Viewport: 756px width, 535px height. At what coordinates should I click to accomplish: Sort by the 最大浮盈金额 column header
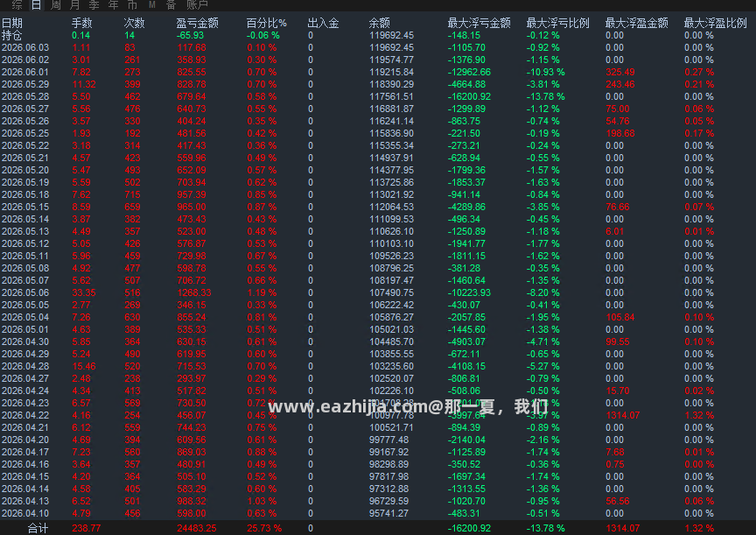tap(636, 23)
